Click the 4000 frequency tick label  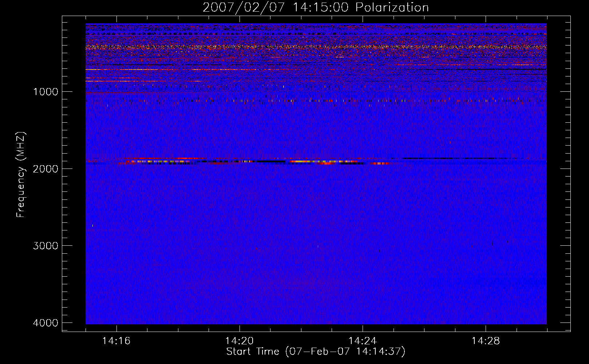tap(46, 323)
